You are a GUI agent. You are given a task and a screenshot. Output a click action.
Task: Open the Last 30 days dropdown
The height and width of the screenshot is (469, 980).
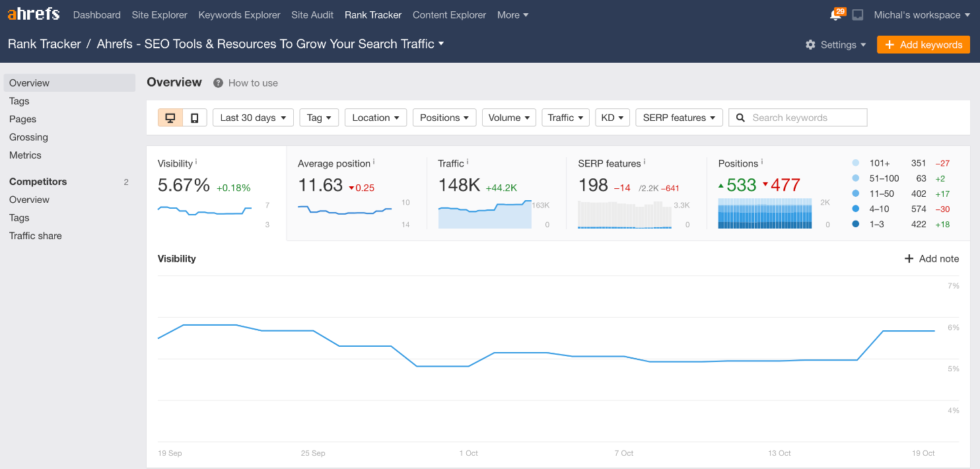click(x=253, y=118)
